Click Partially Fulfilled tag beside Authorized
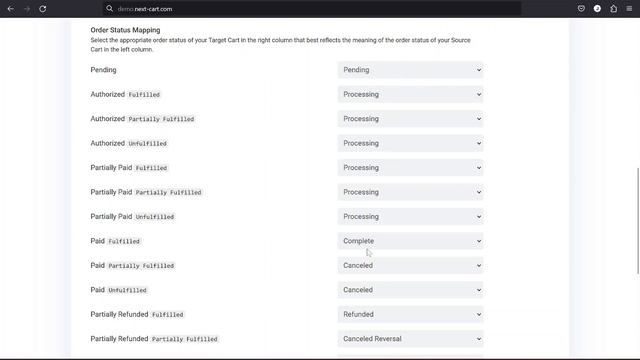This screenshot has width=640, height=360. (161, 119)
